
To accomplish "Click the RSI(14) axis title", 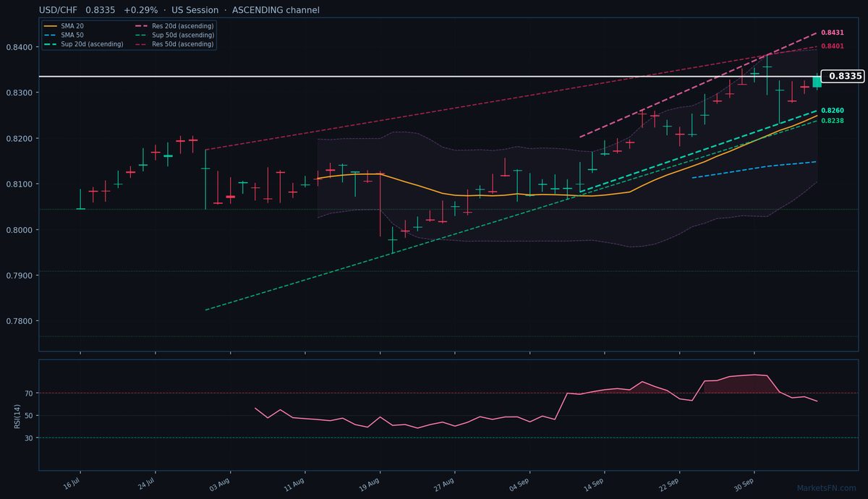I will pyautogui.click(x=17, y=415).
